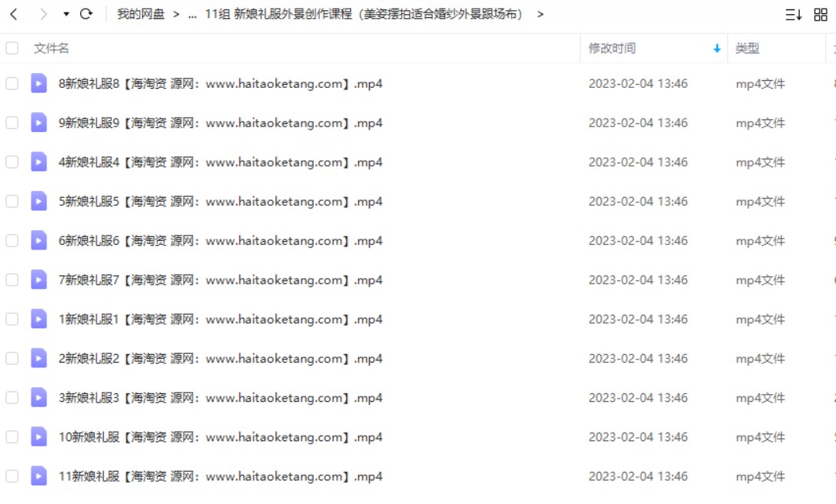Click the blue sort arrow in 修改时间
This screenshot has width=836, height=504.
point(717,49)
